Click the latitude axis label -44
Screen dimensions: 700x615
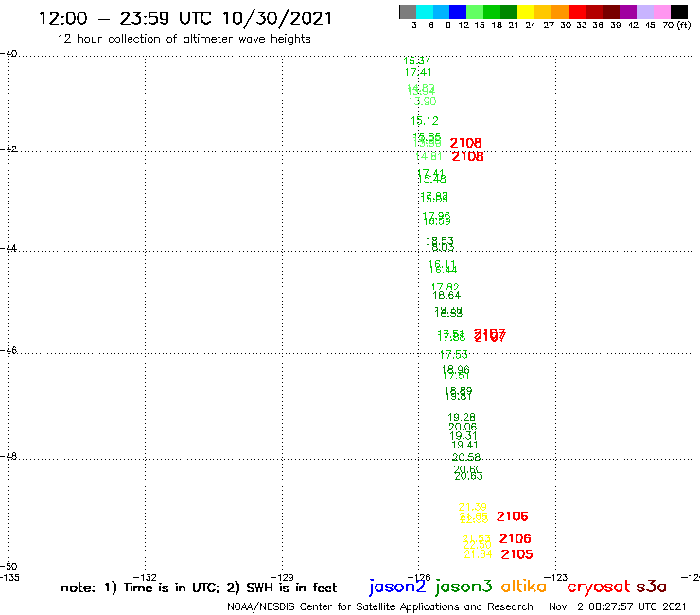pyautogui.click(x=9, y=248)
